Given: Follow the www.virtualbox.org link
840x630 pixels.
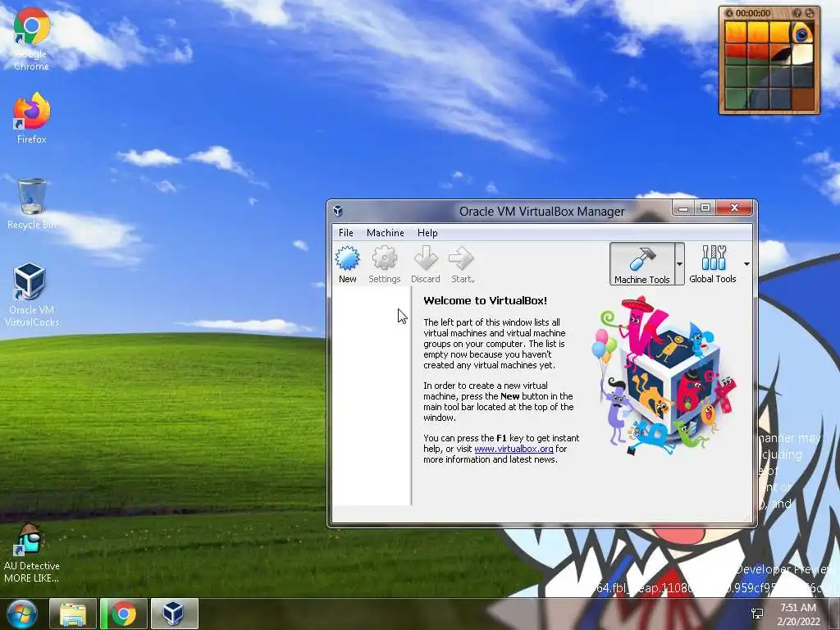Looking at the screenshot, I should click(x=514, y=449).
